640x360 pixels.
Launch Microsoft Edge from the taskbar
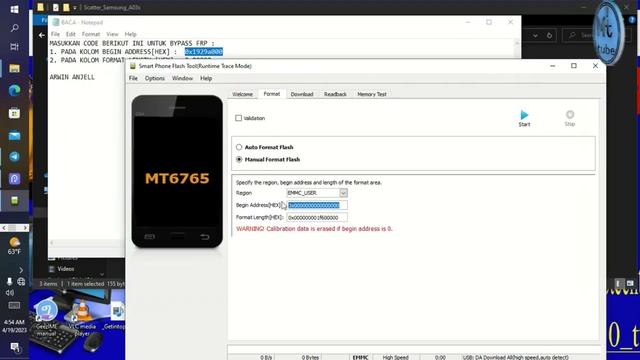[x=14, y=90]
